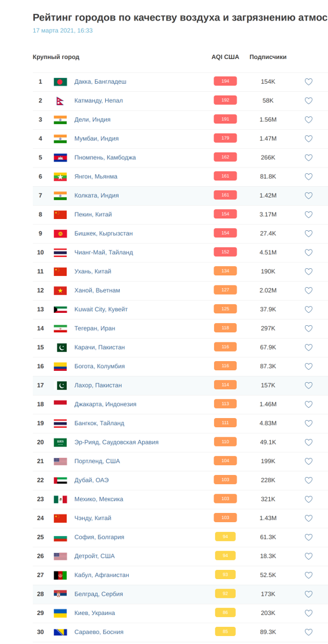
Task: Click the Nepal flag icon
Action: [60, 101]
